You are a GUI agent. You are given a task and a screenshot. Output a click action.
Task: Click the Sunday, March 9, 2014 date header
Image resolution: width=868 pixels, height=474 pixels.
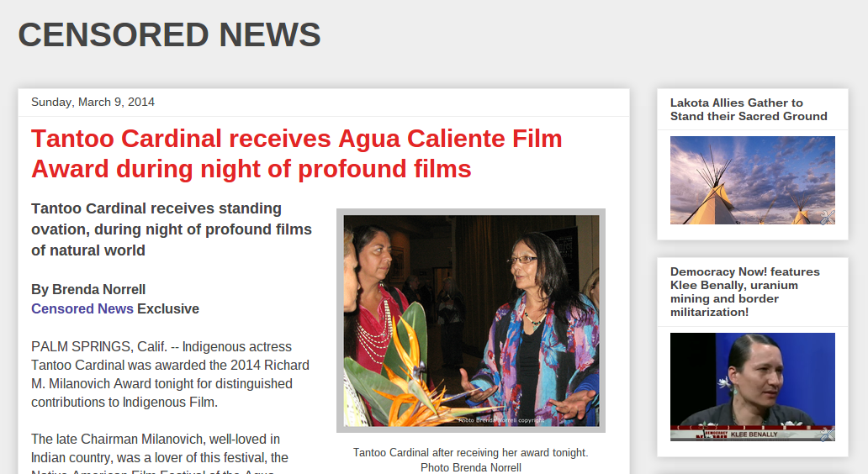(93, 103)
